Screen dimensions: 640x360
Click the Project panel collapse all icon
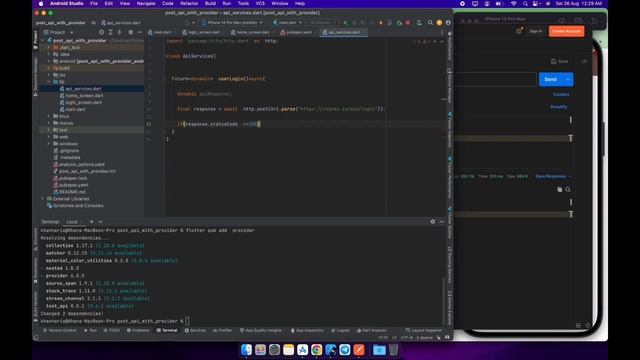click(120, 32)
